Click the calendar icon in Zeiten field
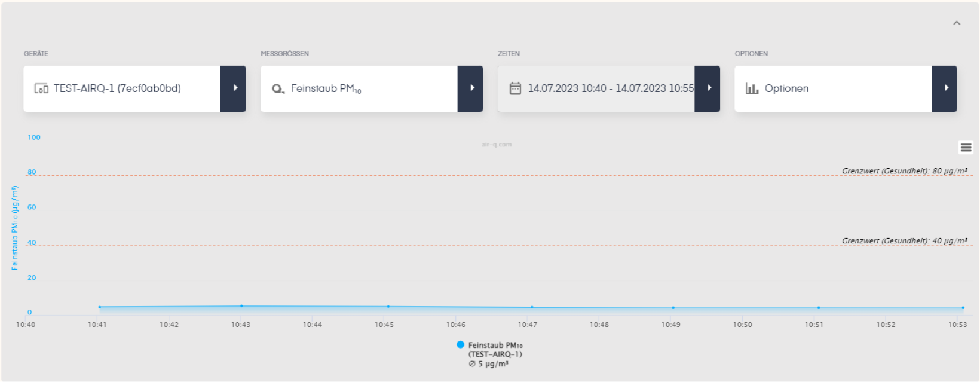Image resolution: width=980 pixels, height=382 pixels. coord(515,88)
